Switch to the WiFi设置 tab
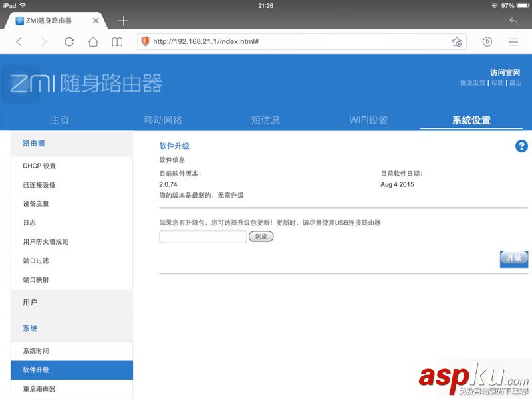The width and height of the screenshot is (532, 399). click(368, 120)
